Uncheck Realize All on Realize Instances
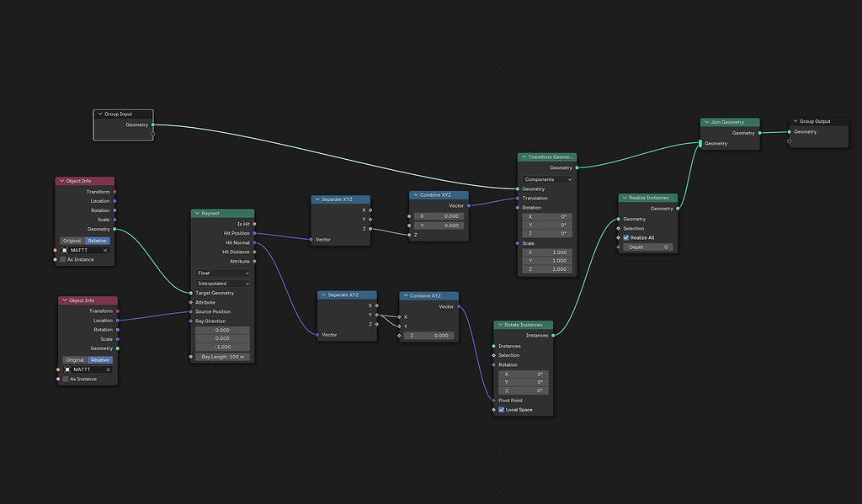Screen dimensions: 862x504 [625, 237]
